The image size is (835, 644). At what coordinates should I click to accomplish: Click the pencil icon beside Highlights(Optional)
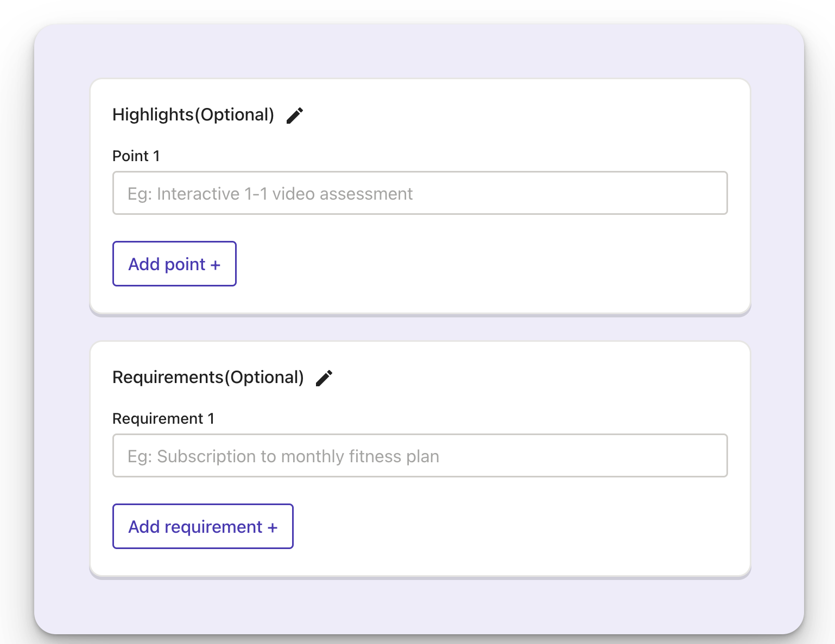click(x=295, y=116)
